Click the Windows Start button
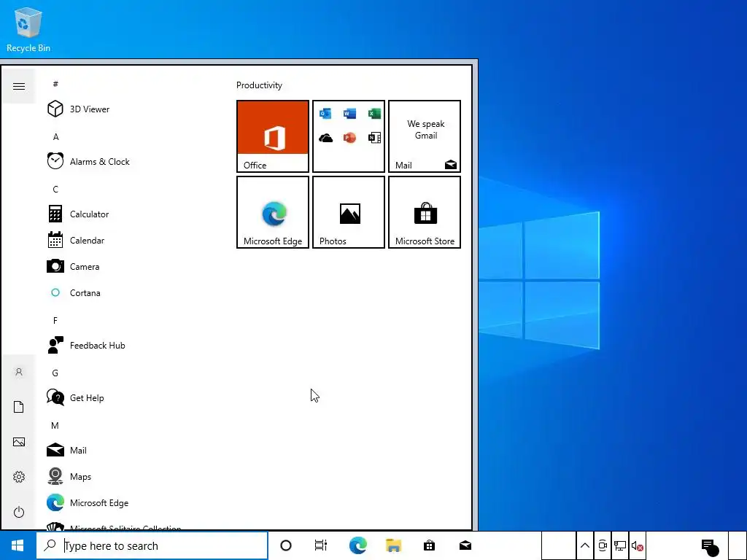The image size is (747, 560). click(x=18, y=545)
